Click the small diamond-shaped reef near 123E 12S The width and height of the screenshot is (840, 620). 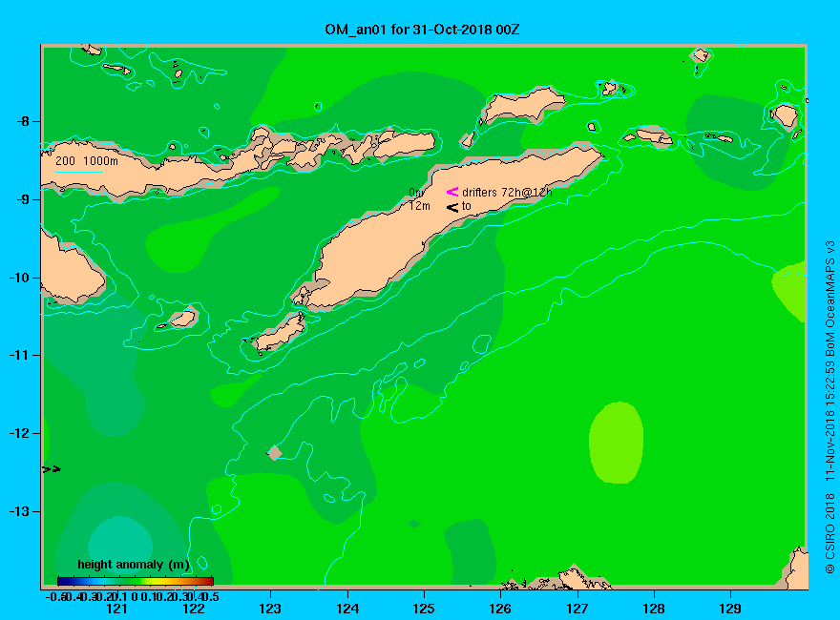pyautogui.click(x=275, y=452)
